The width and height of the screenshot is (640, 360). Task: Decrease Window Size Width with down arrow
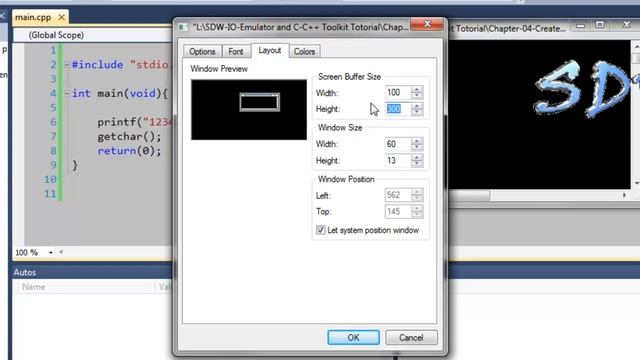417,147
